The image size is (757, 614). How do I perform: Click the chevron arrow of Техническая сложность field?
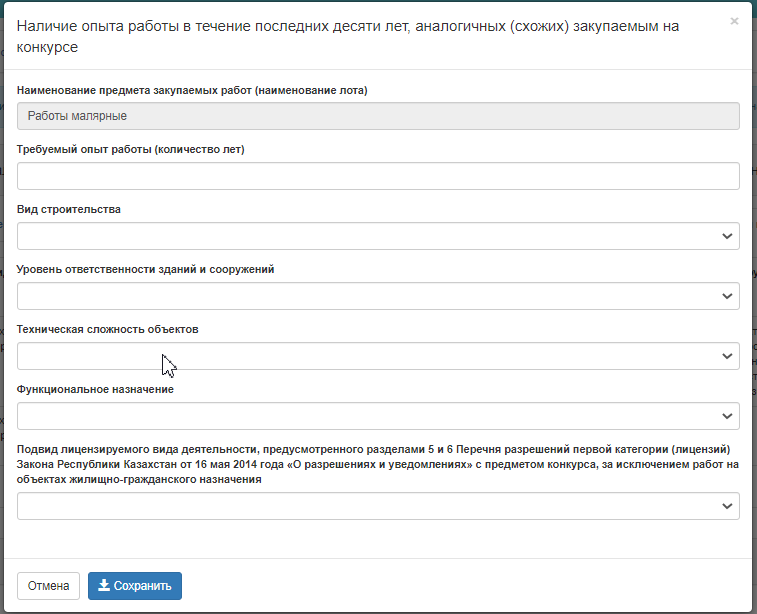pos(727,356)
